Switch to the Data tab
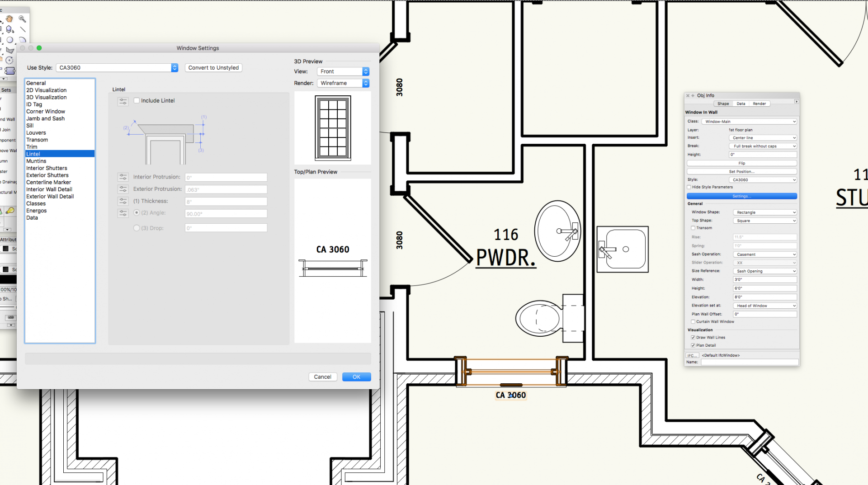This screenshot has width=868, height=485. [x=741, y=104]
